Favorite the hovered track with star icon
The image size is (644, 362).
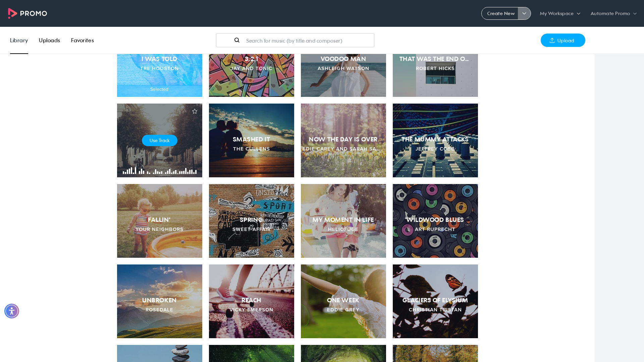(195, 111)
